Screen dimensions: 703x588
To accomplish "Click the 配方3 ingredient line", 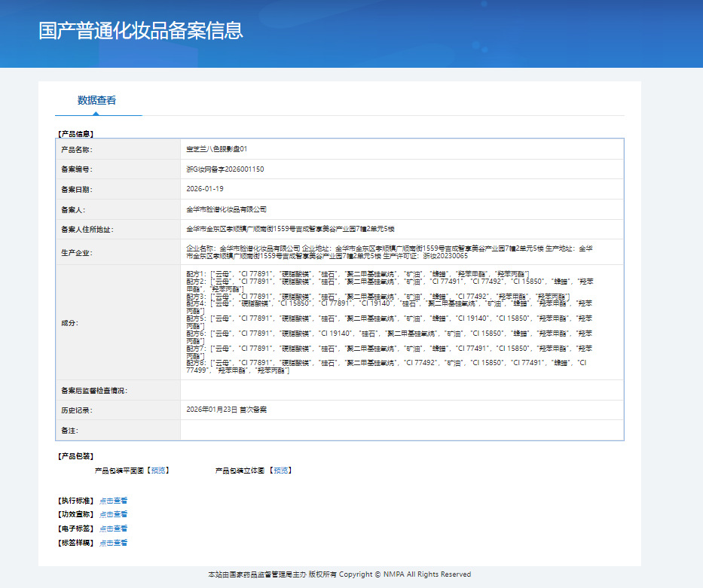I will pyautogui.click(x=378, y=297).
